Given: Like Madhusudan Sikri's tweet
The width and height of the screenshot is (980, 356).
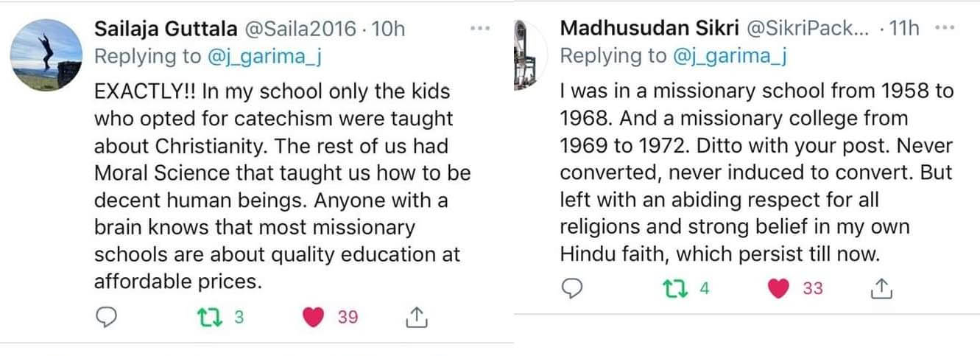Looking at the screenshot, I should (x=778, y=289).
